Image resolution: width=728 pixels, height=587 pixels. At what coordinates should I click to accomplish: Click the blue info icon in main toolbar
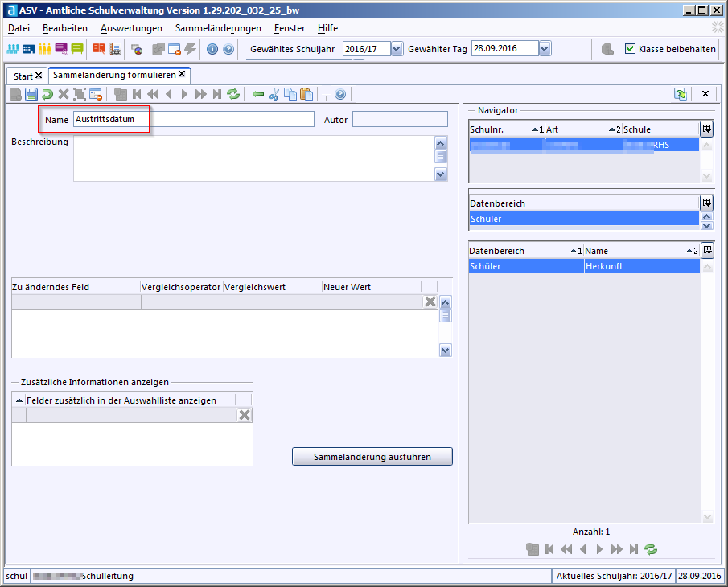(x=212, y=49)
